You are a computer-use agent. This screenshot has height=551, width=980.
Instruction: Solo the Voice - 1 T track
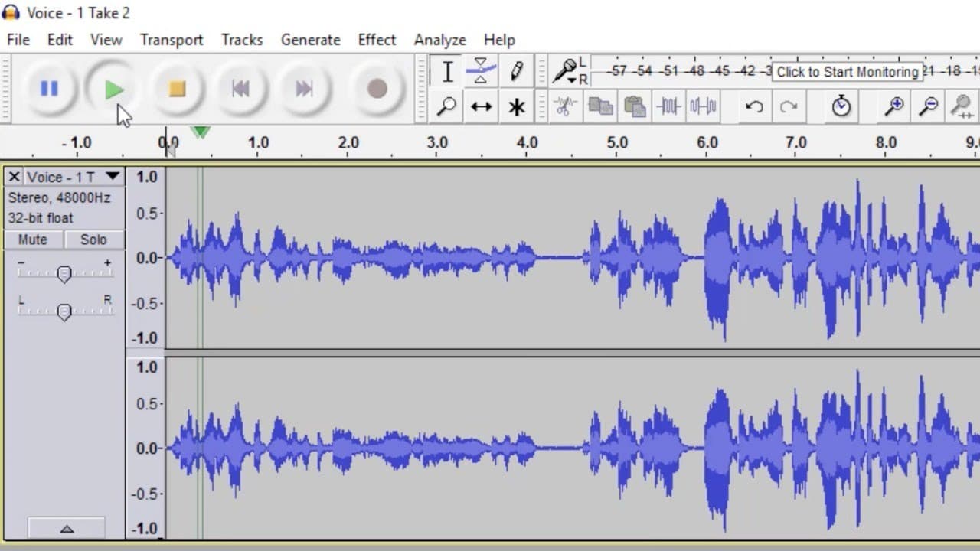click(x=93, y=240)
